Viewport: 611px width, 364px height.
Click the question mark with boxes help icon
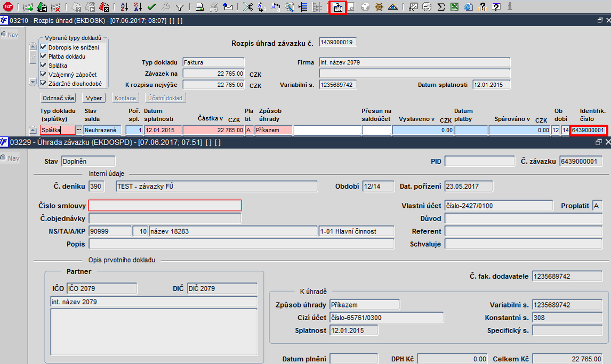[483, 6]
